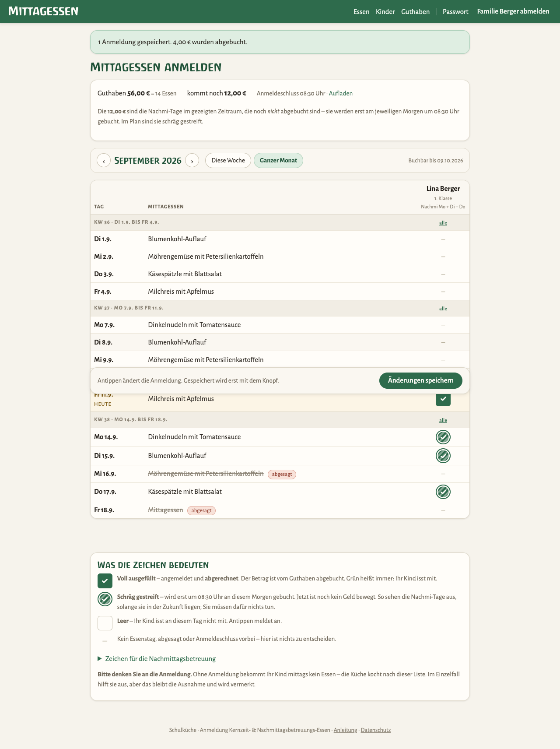
Task: Click the 'abgesagt' badge on Fr 18.9.
Action: point(201,510)
